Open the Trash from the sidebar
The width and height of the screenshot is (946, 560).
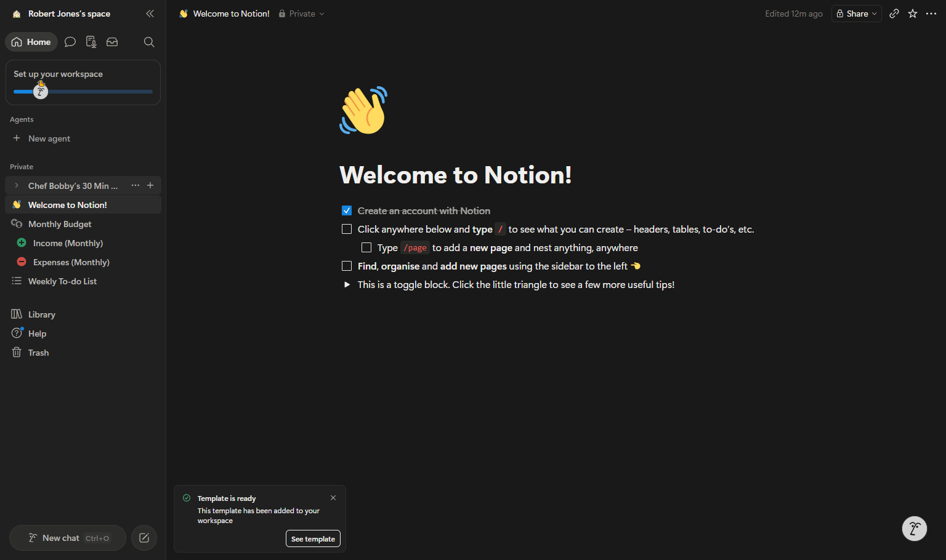tap(83, 353)
